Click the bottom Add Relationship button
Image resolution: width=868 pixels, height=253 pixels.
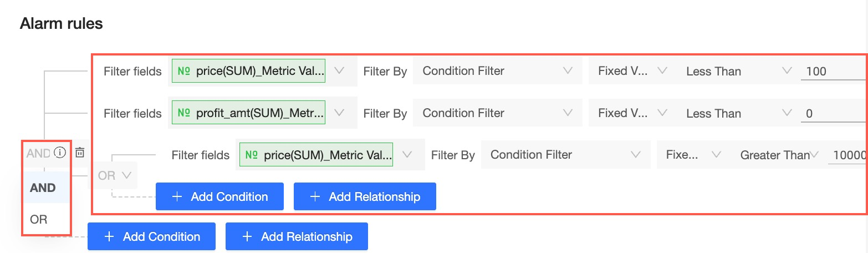coord(297,237)
